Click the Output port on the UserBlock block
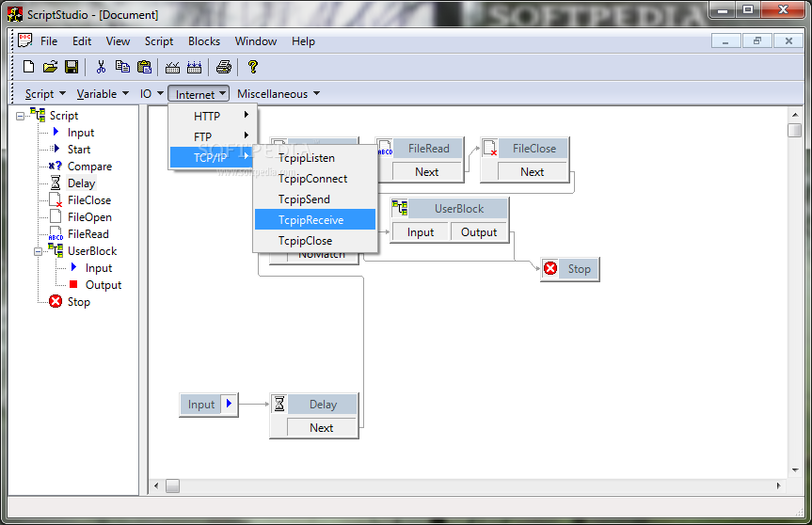812x525 pixels. coord(479,232)
